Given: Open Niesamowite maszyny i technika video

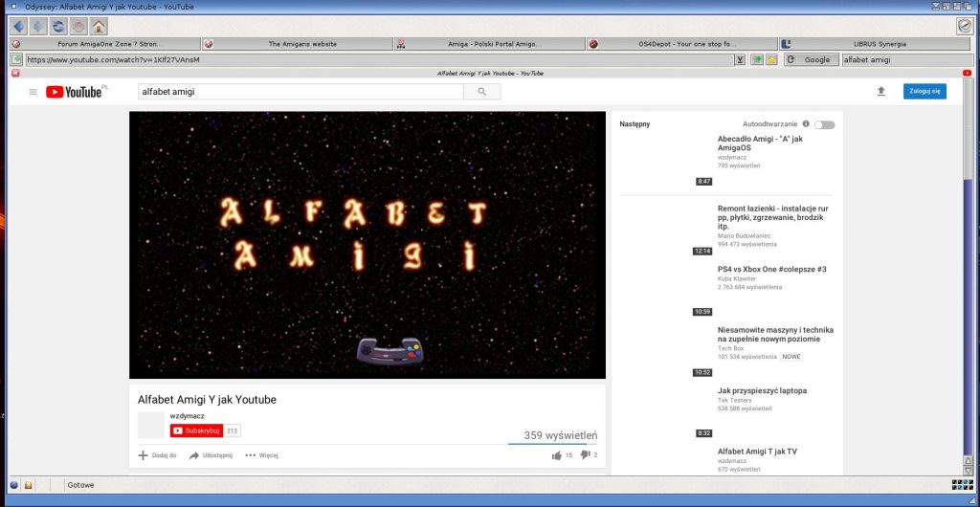Looking at the screenshot, I should click(775, 334).
